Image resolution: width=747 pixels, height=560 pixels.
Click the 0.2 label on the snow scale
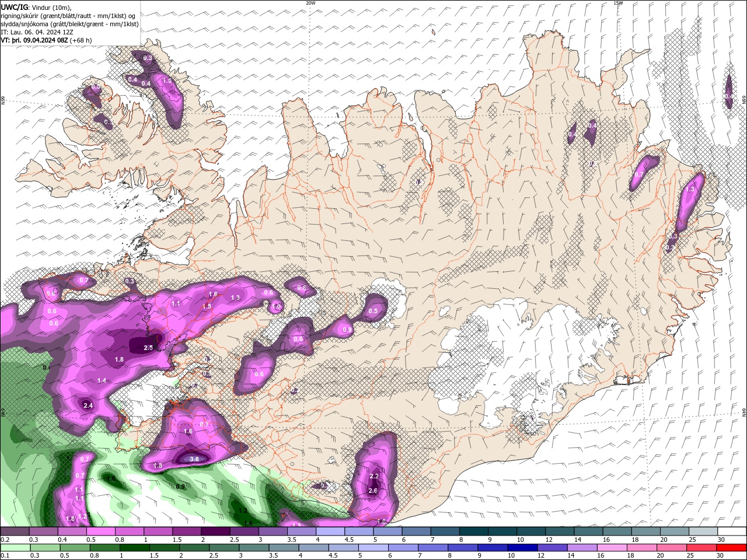(x=5, y=540)
